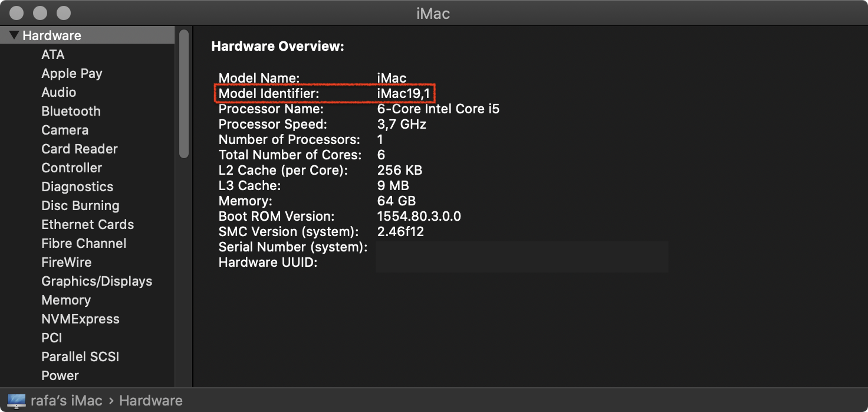Select Parallel SCSI entry
Viewport: 868px width, 412px height.
(80, 357)
